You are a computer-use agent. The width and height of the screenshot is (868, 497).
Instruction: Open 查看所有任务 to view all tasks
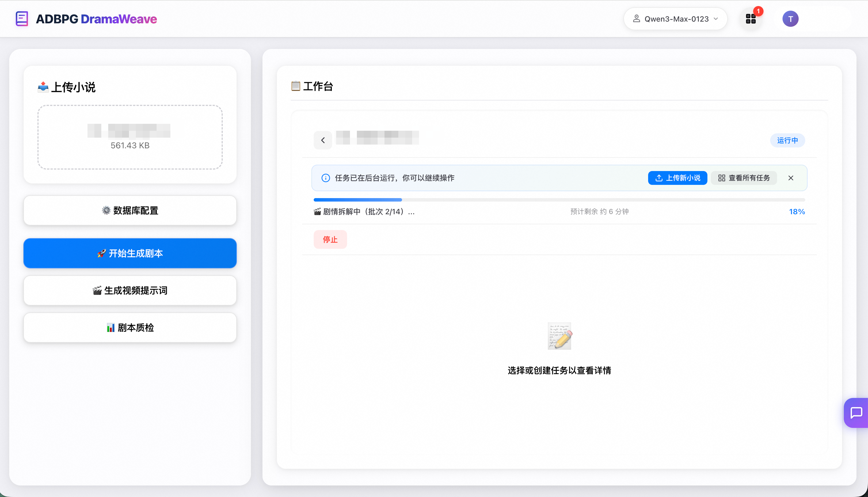pos(743,177)
